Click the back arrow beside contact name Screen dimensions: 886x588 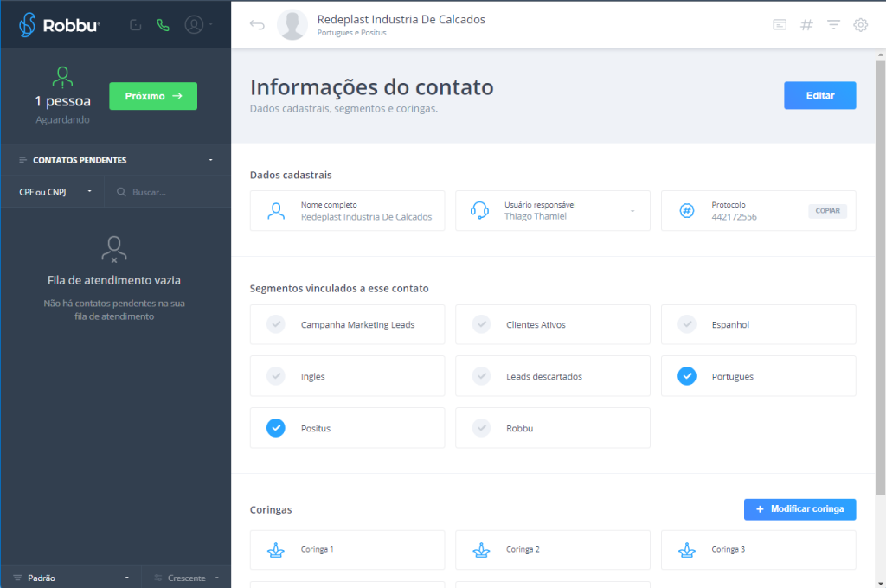click(257, 25)
